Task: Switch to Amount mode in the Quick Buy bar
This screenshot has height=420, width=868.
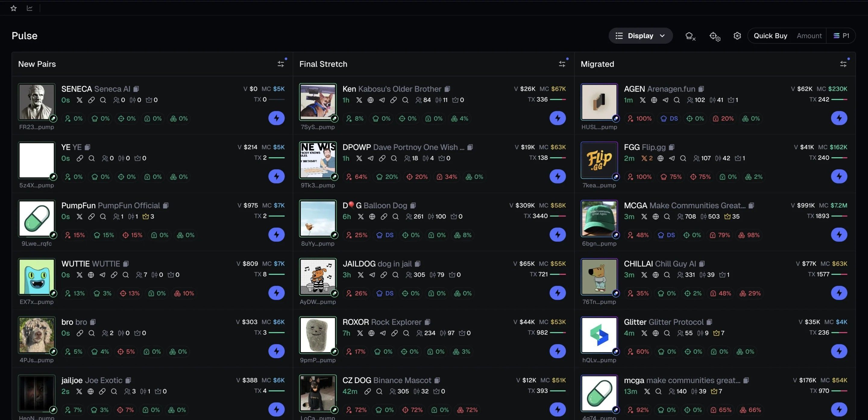Action: tap(809, 35)
